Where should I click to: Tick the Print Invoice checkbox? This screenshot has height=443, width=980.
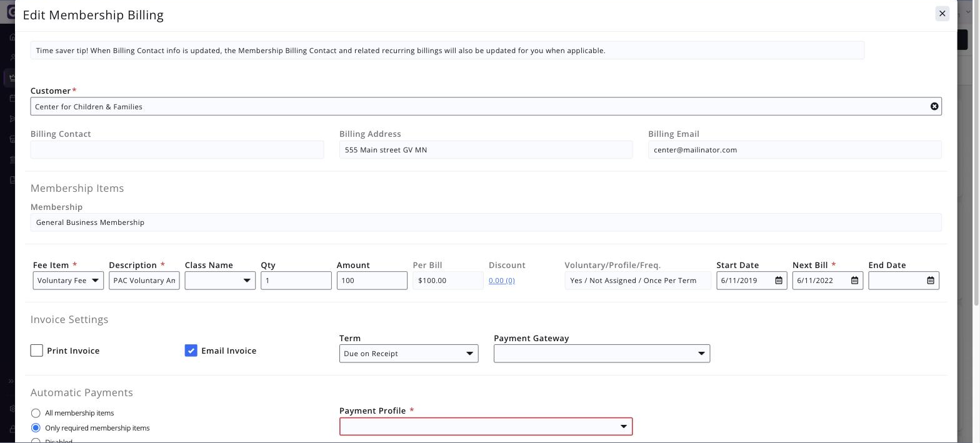tap(37, 351)
